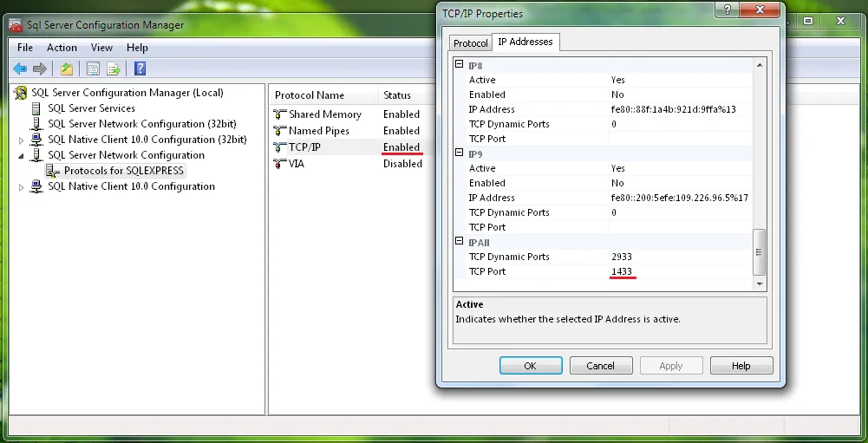Click the VIA protocol icon
Screen dimensions: 868x443
pos(279,164)
